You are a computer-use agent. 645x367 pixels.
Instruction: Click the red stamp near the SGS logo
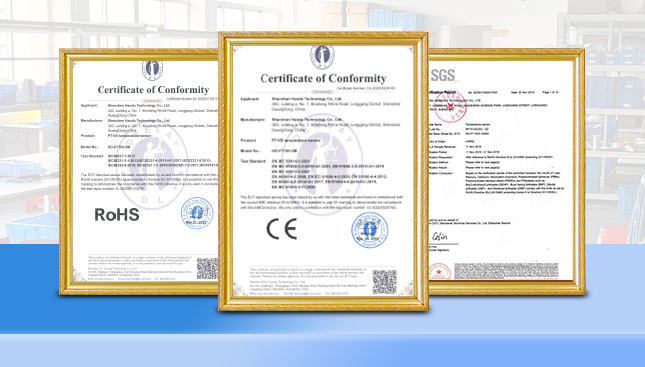(x=450, y=107)
